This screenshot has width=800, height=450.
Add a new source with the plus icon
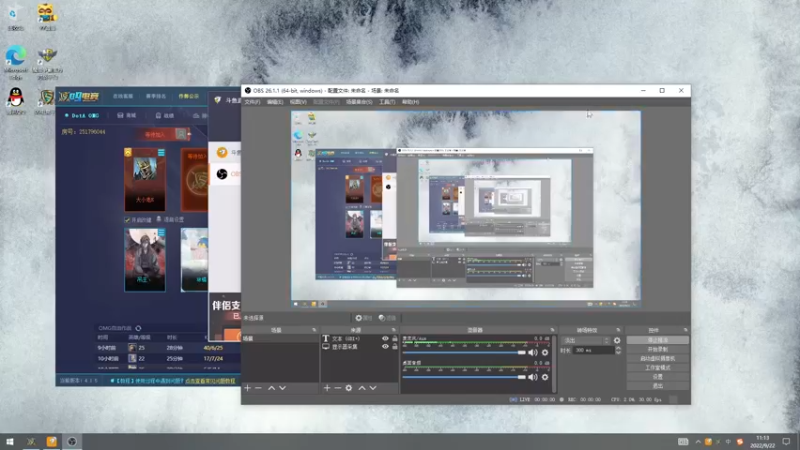(327, 388)
